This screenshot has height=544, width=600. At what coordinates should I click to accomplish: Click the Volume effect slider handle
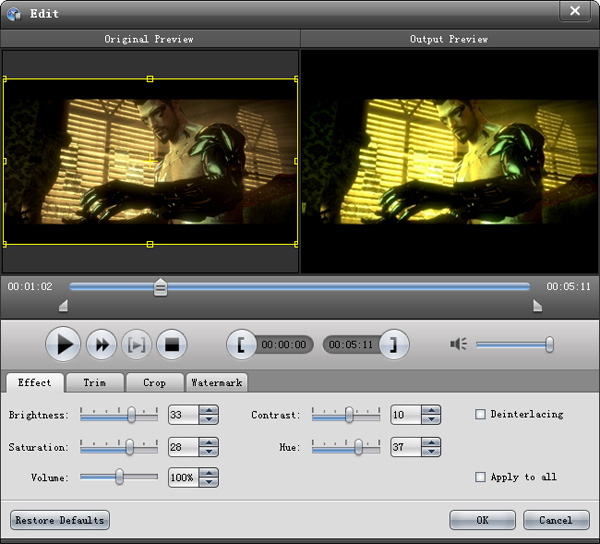[119, 477]
